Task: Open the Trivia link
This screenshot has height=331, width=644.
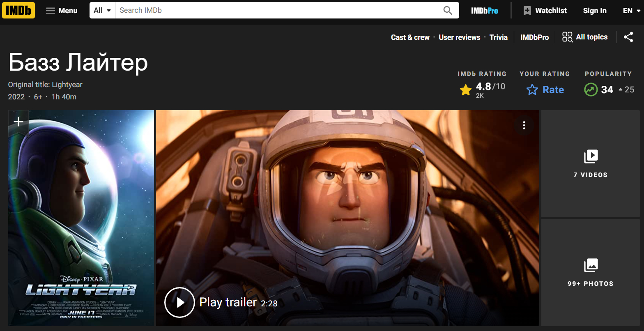Action: (x=498, y=37)
